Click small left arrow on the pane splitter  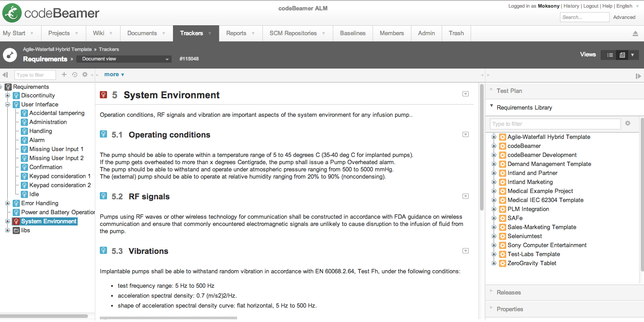[92, 75]
